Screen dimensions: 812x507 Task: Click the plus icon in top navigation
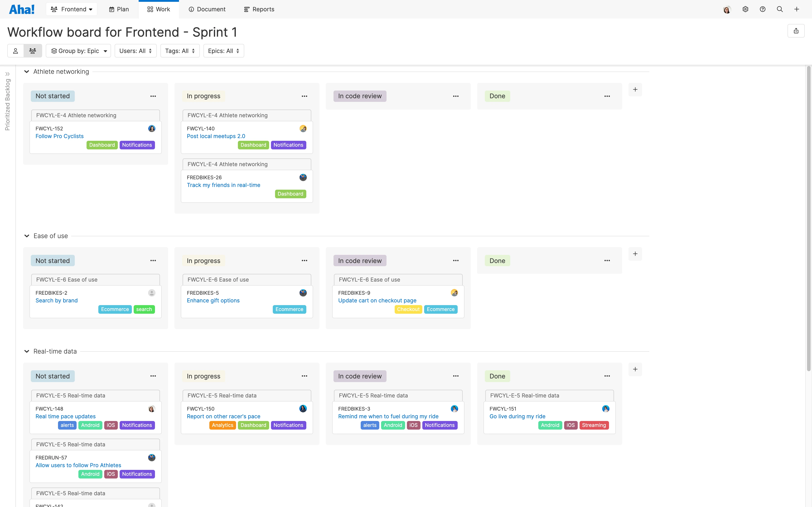(797, 9)
